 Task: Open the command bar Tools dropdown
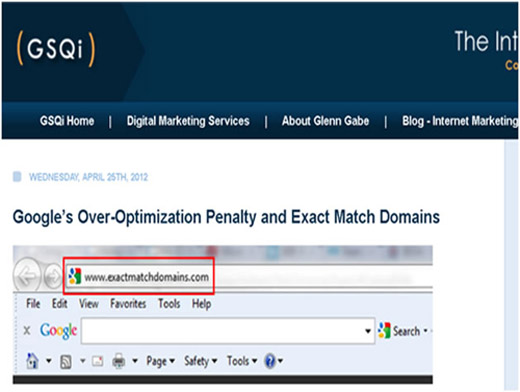click(242, 361)
